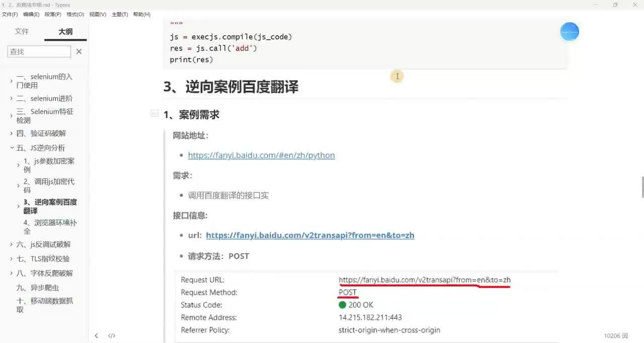Click the blue floating circle icon
The image size is (644, 343).
570,32
